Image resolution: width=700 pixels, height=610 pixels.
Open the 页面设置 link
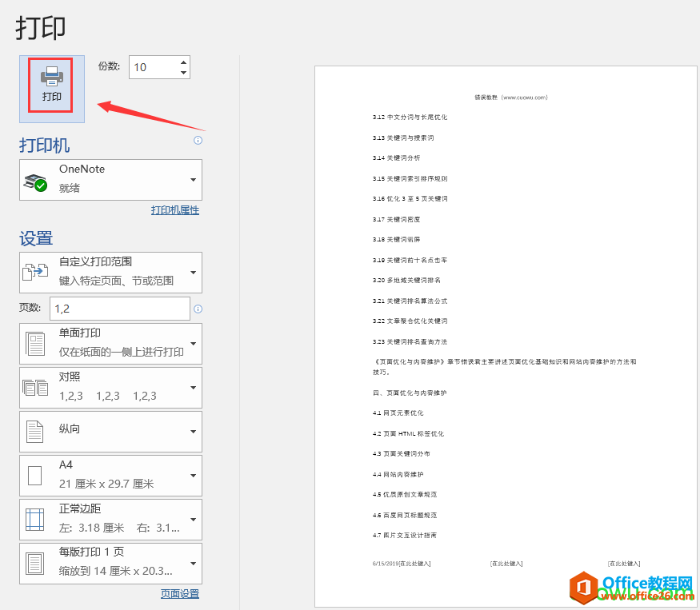tap(180, 594)
